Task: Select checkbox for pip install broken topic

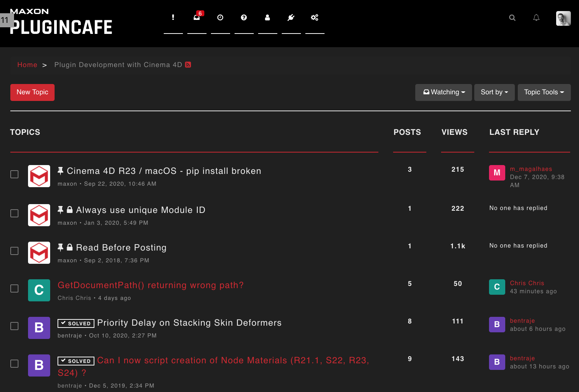Action: [14, 174]
